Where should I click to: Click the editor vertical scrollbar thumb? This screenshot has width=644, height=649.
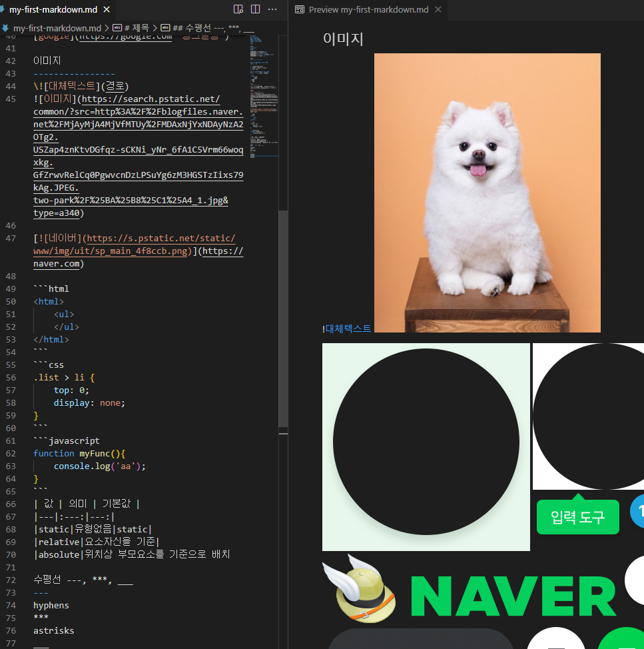click(x=283, y=319)
